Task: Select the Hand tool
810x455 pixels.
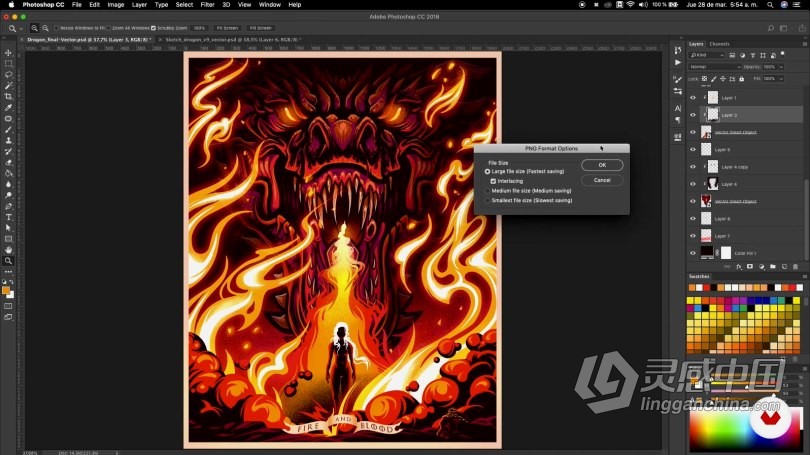Action: click(x=8, y=250)
